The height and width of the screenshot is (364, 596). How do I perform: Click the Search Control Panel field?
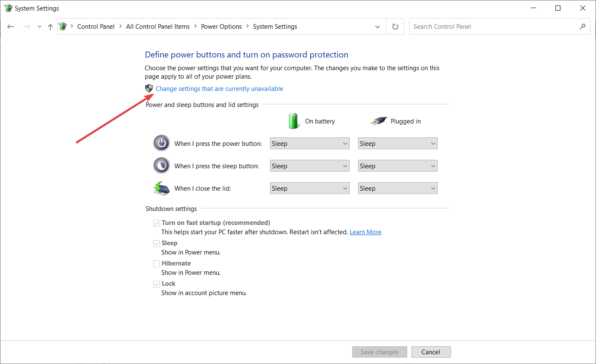(493, 27)
